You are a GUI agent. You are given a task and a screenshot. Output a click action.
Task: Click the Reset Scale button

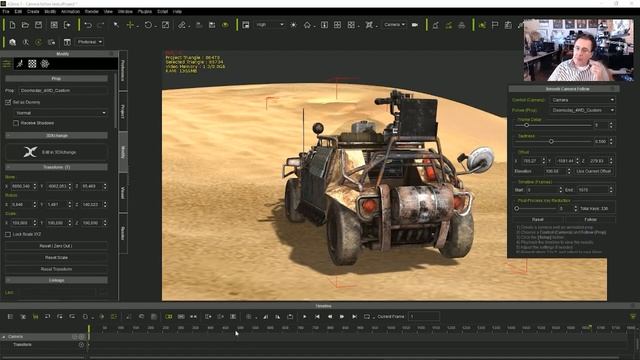click(56, 258)
